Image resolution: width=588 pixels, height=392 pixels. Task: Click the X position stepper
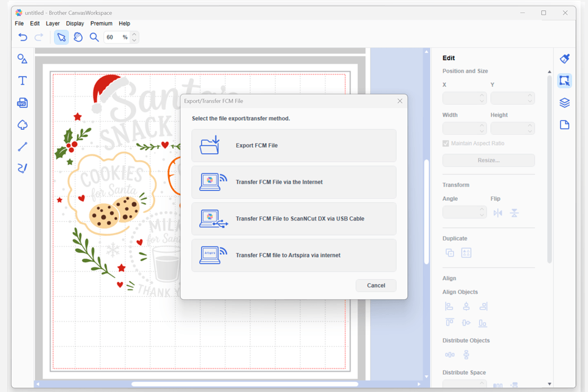(x=482, y=98)
